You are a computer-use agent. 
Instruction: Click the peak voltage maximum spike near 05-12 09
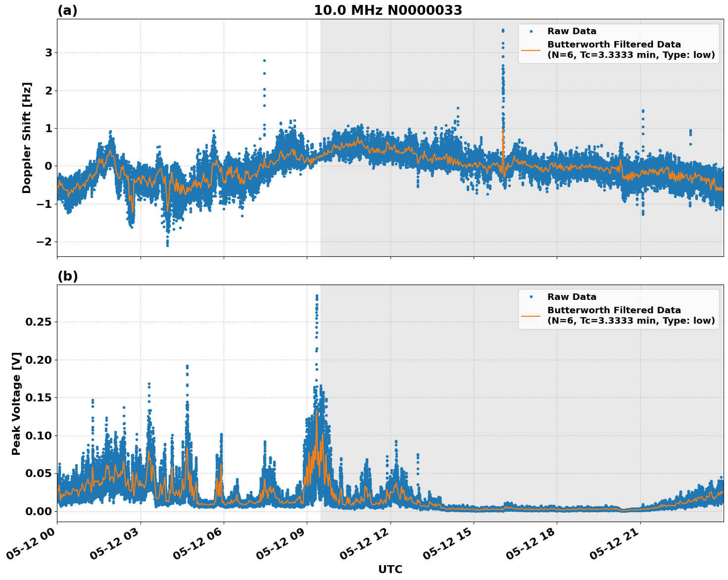point(317,296)
